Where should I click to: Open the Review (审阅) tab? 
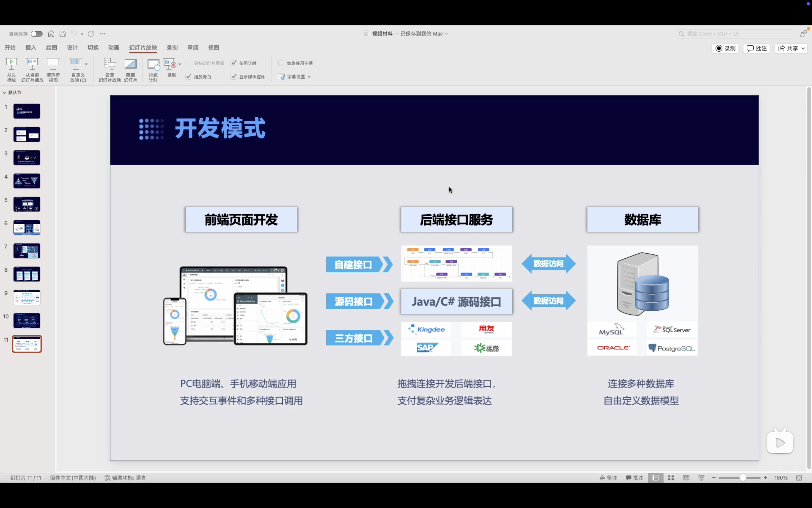point(193,48)
